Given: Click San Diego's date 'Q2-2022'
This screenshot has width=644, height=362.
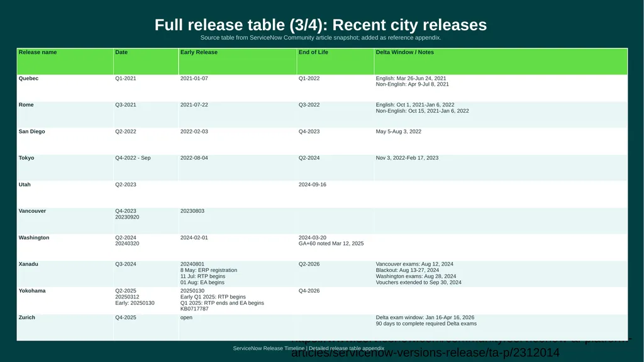Looking at the screenshot, I should pyautogui.click(x=125, y=132).
